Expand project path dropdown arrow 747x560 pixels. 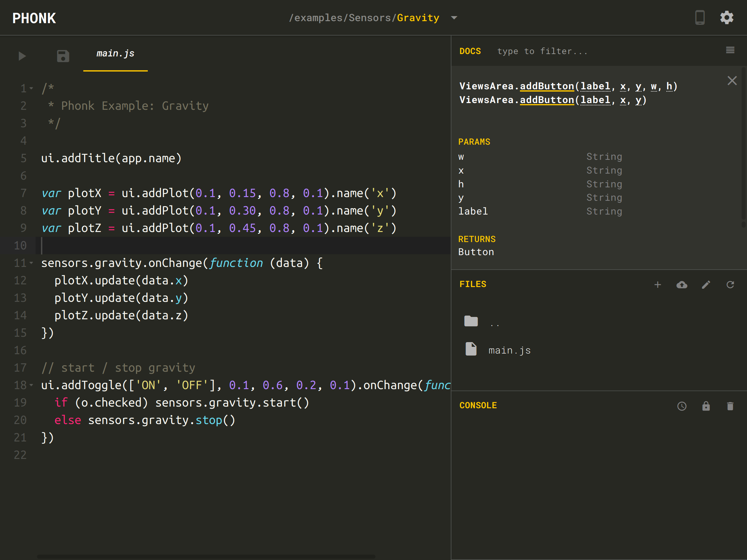coord(454,18)
